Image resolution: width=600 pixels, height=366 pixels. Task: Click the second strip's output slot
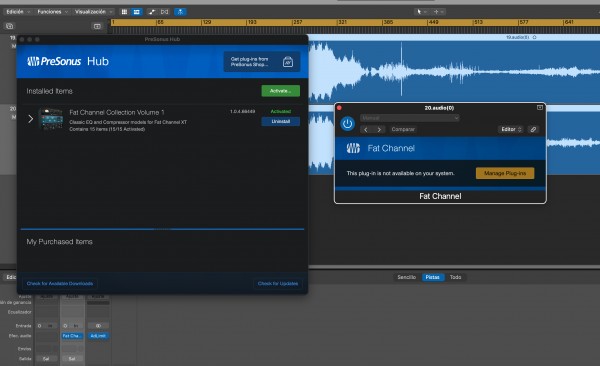72,359
